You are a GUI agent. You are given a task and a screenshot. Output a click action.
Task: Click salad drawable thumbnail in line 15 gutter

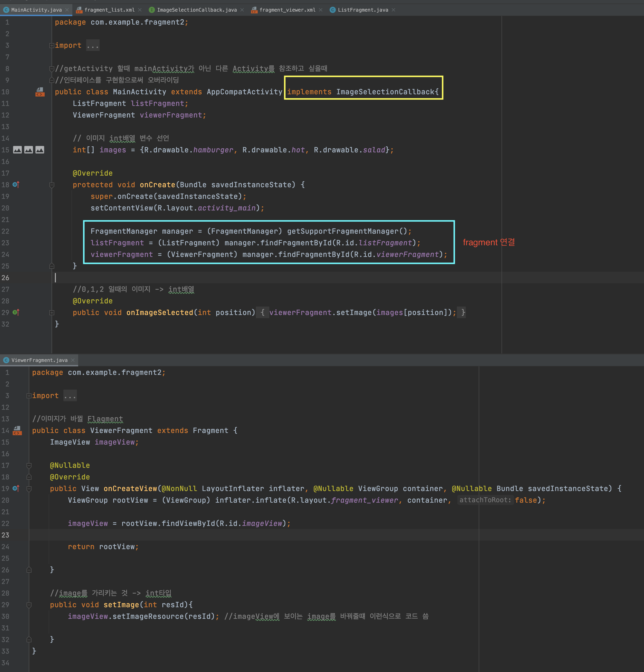point(40,150)
